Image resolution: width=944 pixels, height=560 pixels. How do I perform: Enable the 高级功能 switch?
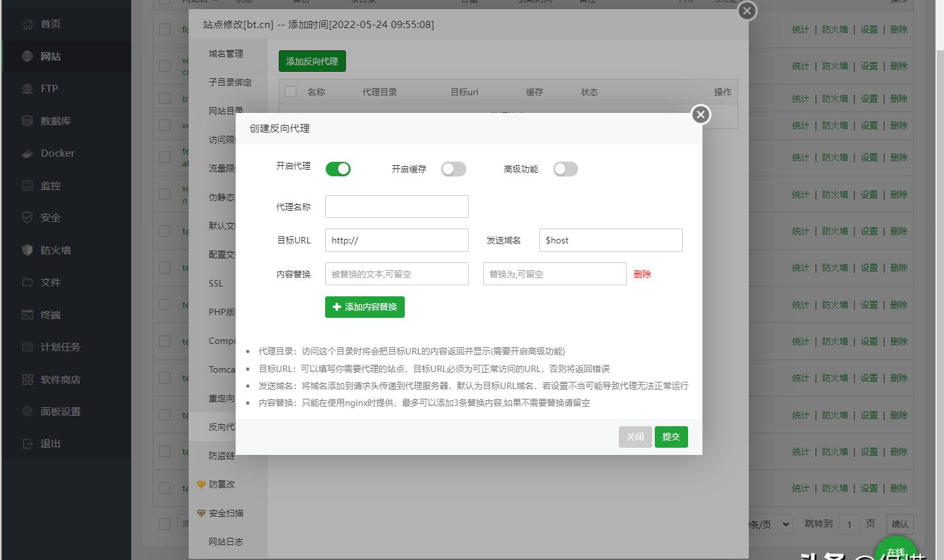565,169
